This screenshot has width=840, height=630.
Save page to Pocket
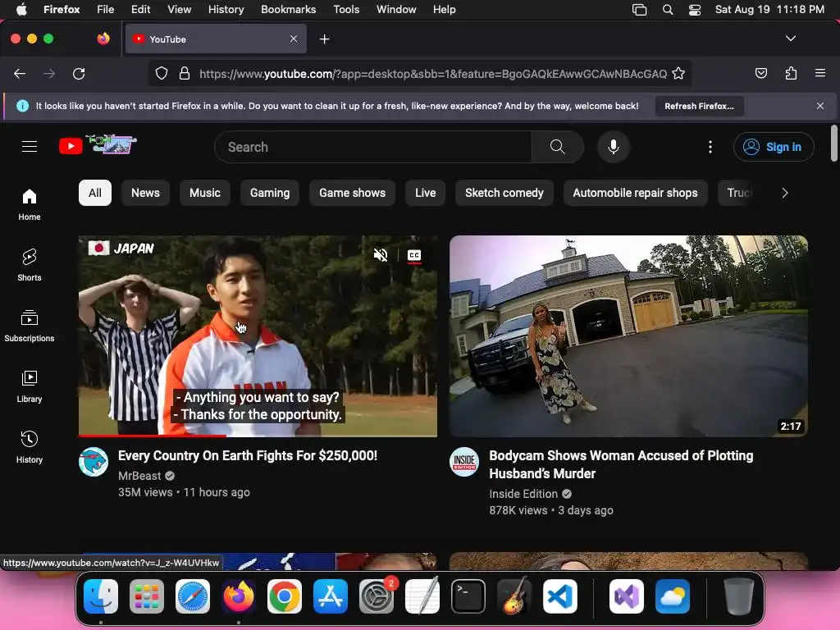(760, 73)
